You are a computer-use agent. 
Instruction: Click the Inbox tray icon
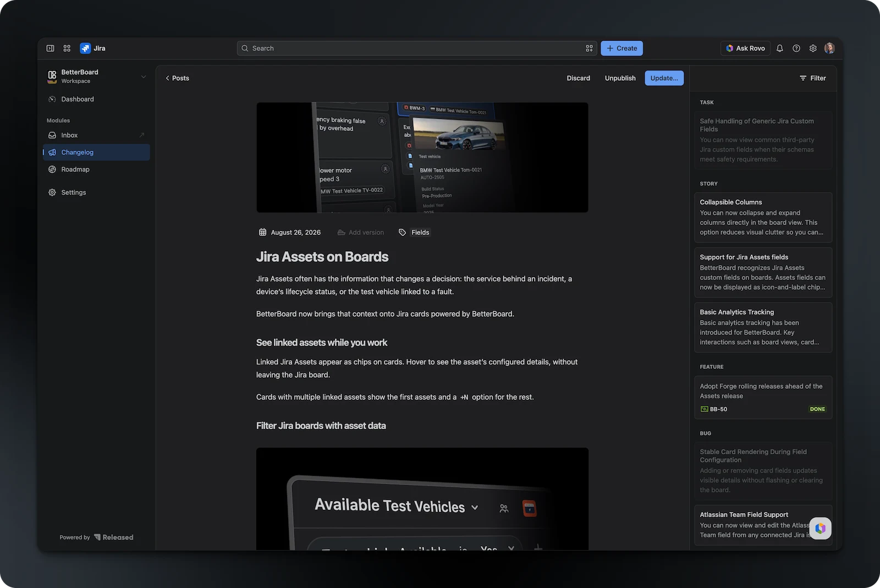click(x=52, y=135)
